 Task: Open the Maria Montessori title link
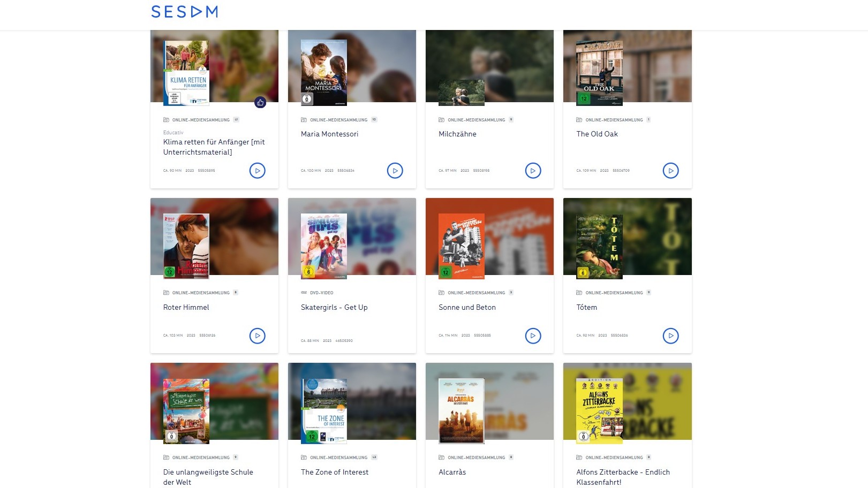tap(329, 134)
